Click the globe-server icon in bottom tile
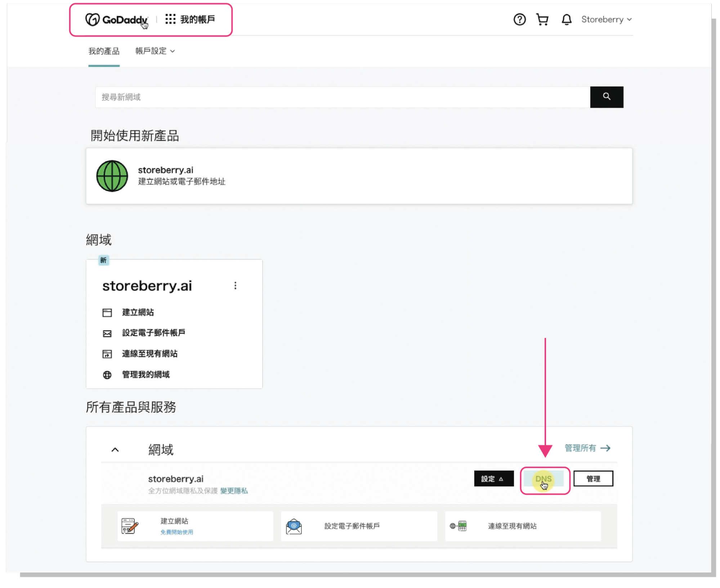The width and height of the screenshot is (720, 588). click(x=458, y=526)
